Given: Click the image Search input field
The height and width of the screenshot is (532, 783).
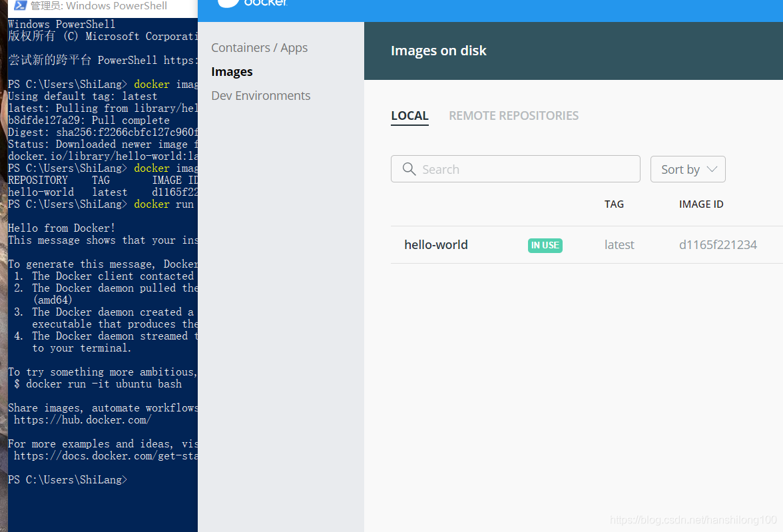Looking at the screenshot, I should click(x=515, y=169).
